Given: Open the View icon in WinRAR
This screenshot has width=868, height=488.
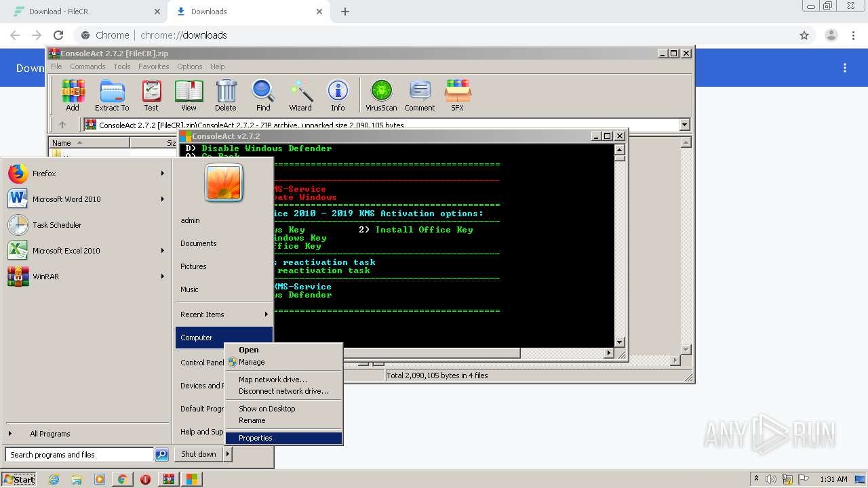Looking at the screenshot, I should 189,96.
